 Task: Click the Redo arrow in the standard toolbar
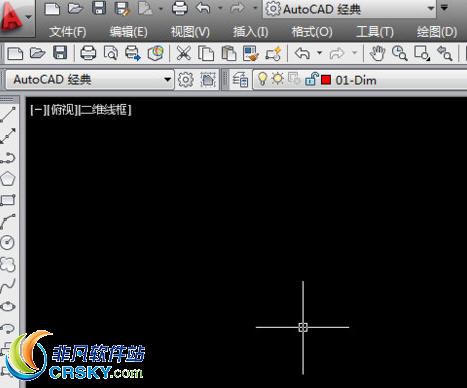pos(337,53)
